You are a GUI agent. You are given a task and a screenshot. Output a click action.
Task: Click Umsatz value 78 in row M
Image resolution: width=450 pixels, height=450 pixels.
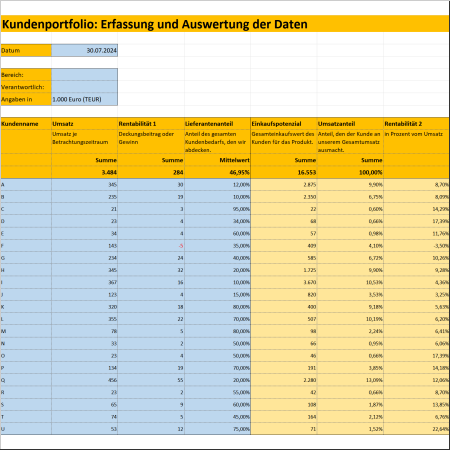click(85, 331)
